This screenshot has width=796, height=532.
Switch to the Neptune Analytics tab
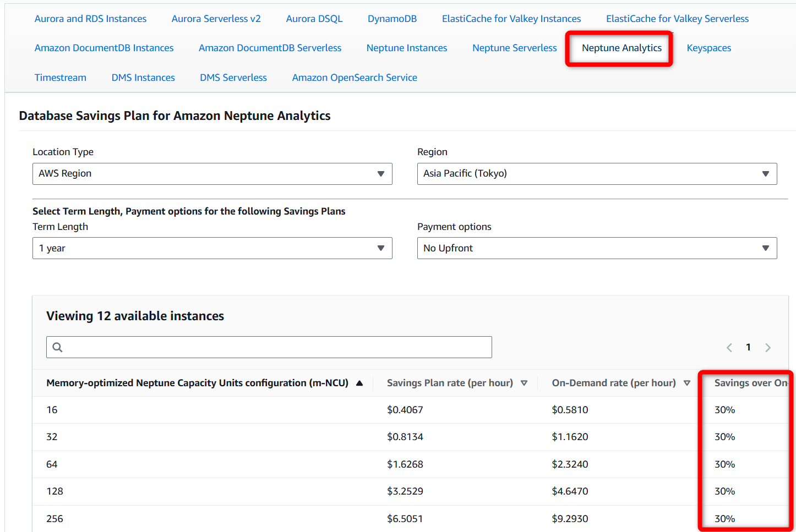tap(621, 48)
